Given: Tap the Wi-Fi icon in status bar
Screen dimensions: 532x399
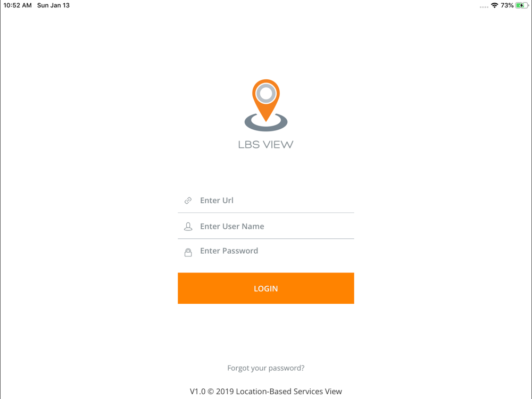Looking at the screenshot, I should [x=495, y=5].
